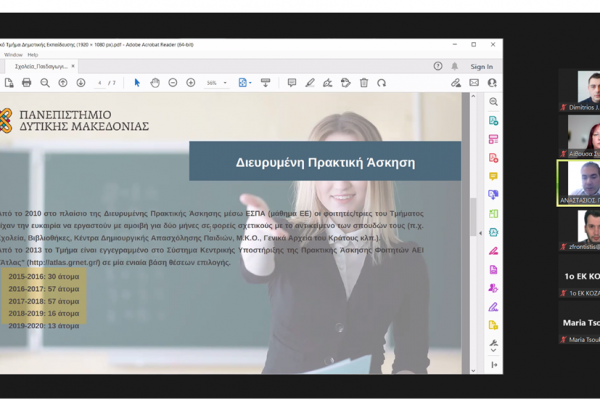Click the stamp tool icon
This screenshot has width=600, height=400.
pos(346,83)
